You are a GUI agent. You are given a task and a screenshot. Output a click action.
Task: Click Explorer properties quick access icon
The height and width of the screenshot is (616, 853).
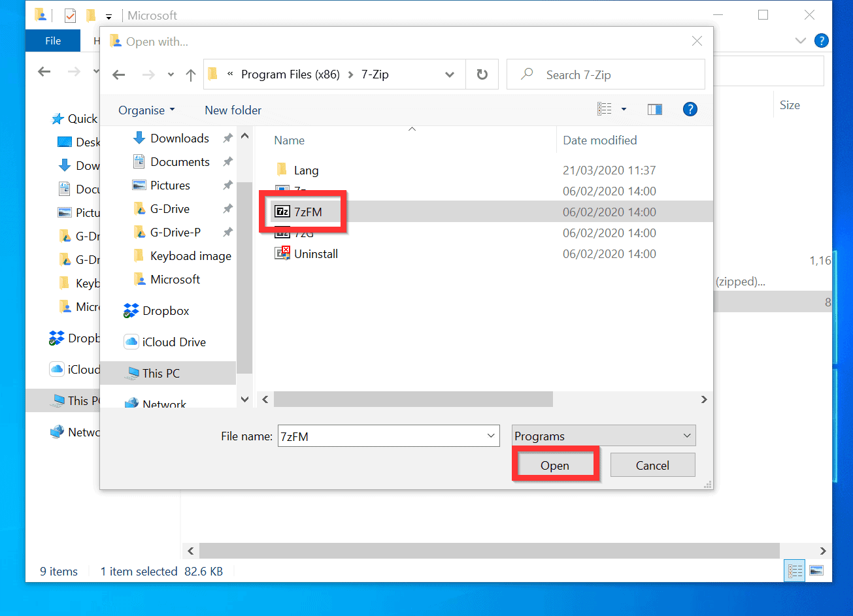click(x=71, y=15)
